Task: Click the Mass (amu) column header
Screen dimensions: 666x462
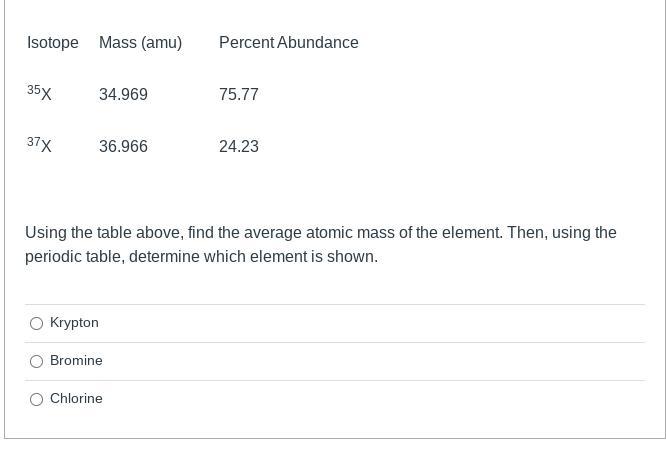Action: click(x=140, y=43)
